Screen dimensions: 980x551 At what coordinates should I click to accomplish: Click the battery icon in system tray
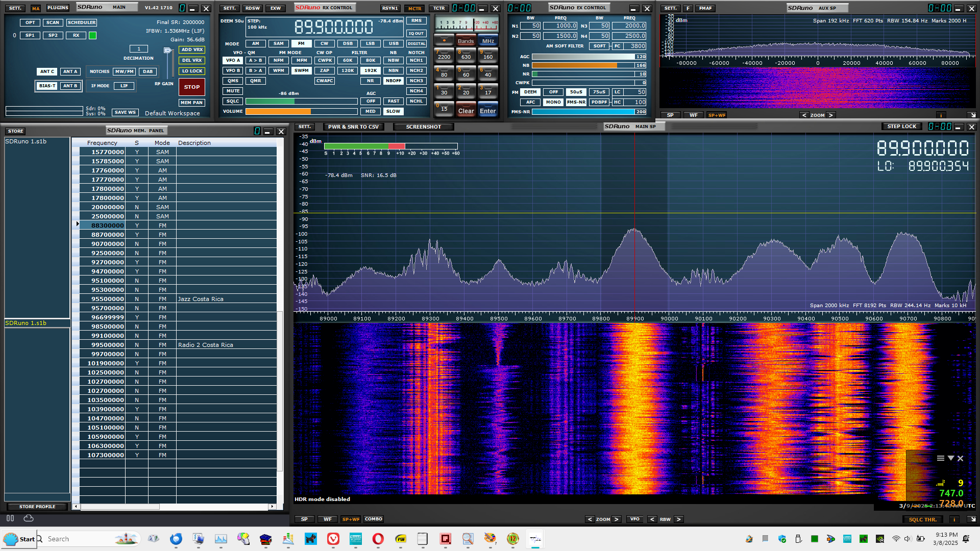click(921, 539)
